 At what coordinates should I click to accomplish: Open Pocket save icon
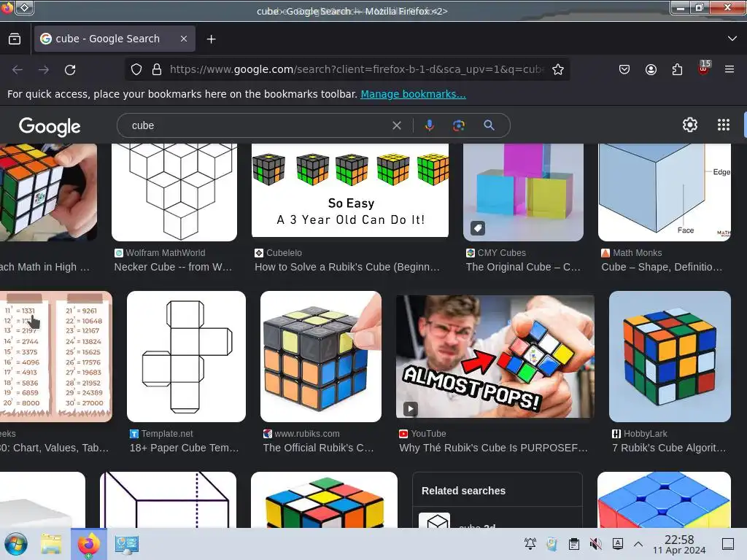[x=624, y=69]
